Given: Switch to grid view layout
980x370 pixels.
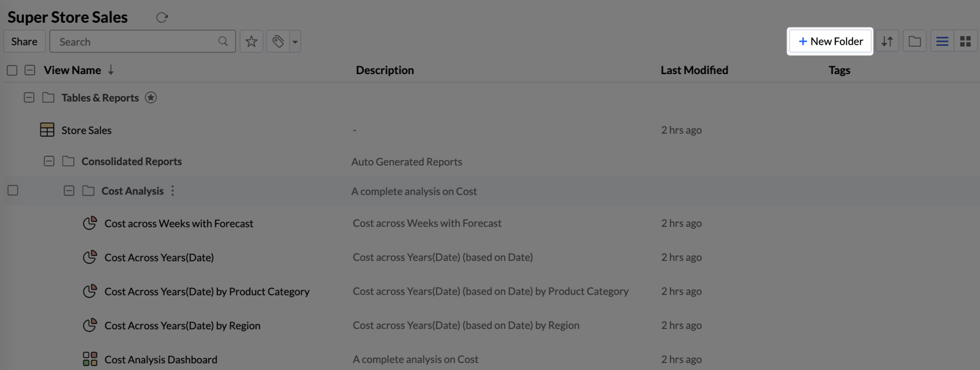Looking at the screenshot, I should point(965,42).
